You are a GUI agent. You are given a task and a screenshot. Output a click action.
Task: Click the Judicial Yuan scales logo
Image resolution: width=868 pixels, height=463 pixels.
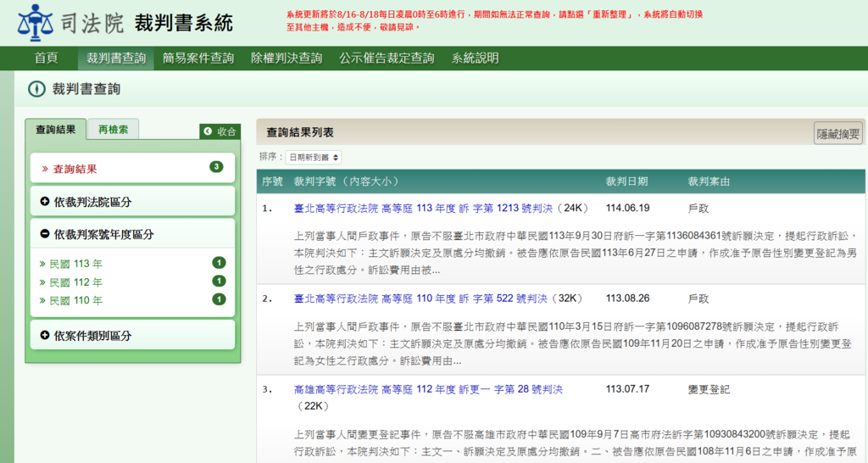pos(36,23)
